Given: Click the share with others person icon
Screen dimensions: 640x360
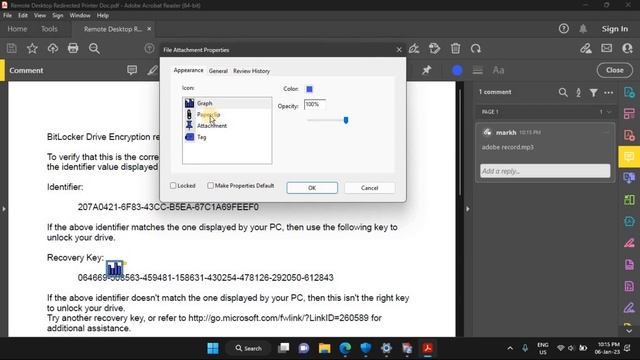Looking at the screenshot, I should point(627,49).
